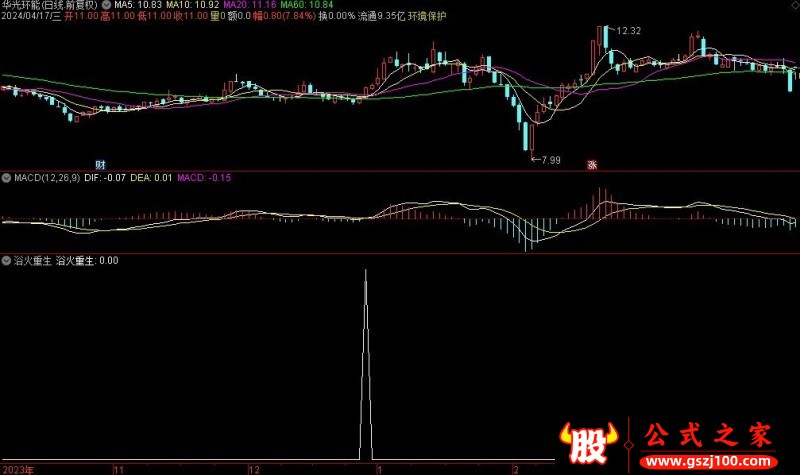This screenshot has width=800, height=475.
Task: Click the 浴火重生 signal spike peak
Action: tap(365, 271)
